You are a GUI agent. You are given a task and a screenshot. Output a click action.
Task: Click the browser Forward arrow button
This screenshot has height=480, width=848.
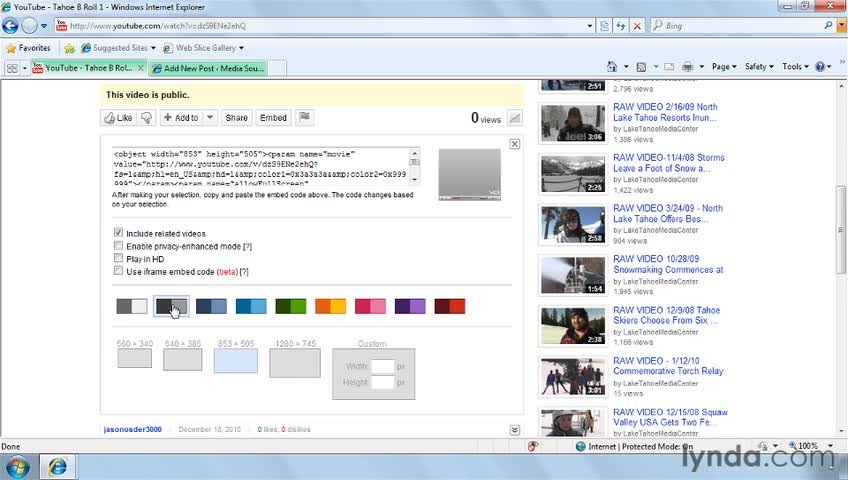coord(29,25)
